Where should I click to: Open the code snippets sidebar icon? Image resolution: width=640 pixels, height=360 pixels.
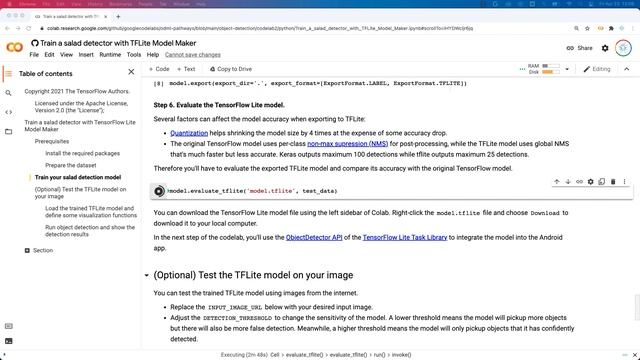tap(9, 112)
